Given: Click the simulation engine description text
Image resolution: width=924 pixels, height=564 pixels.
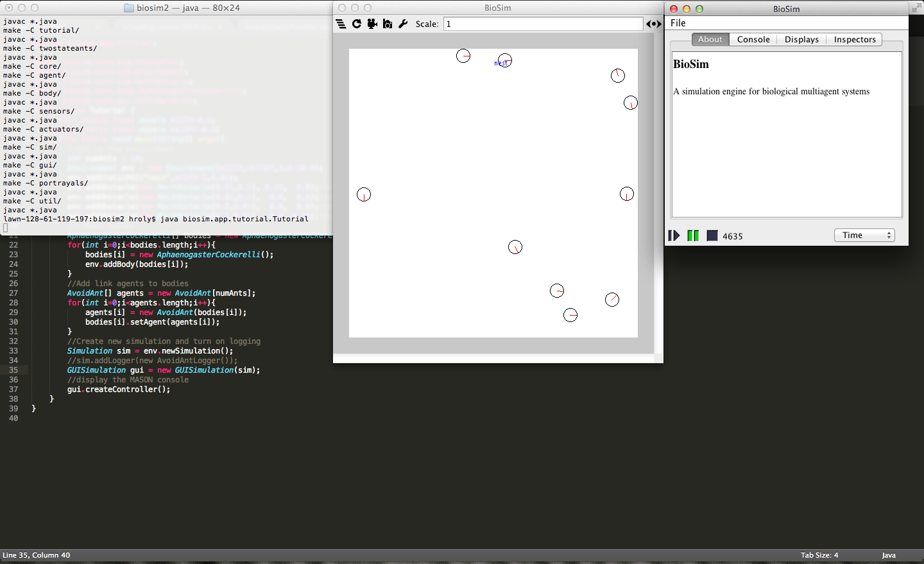Looking at the screenshot, I should pyautogui.click(x=771, y=92).
